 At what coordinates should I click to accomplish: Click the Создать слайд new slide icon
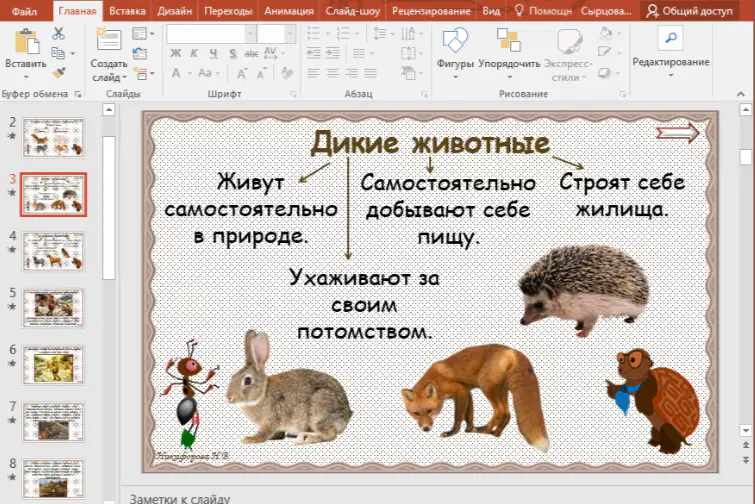click(x=109, y=39)
